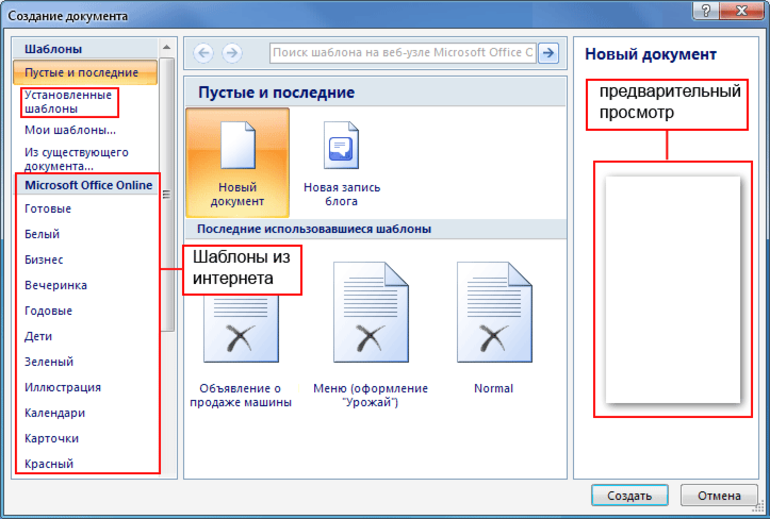
Task: Open the Белый templates category
Action: pyautogui.click(x=42, y=234)
